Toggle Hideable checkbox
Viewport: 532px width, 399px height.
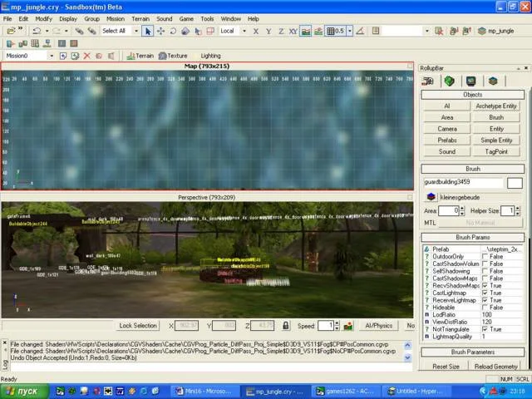pos(485,308)
